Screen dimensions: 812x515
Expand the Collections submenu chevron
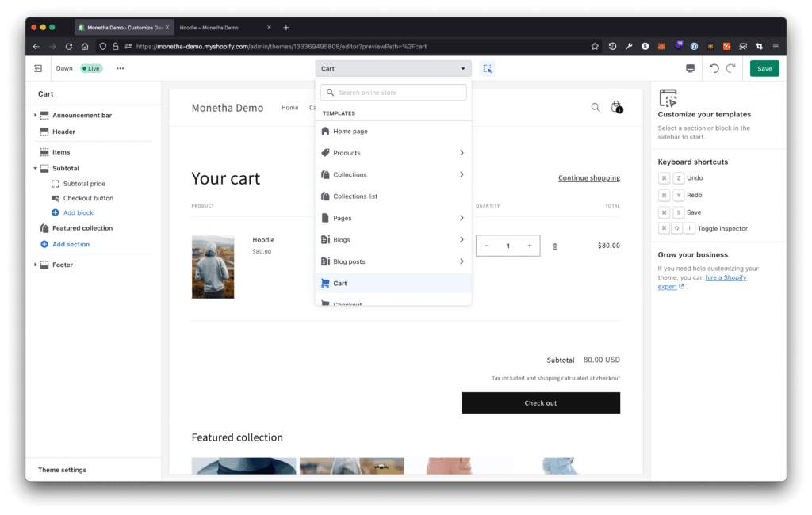tap(462, 174)
